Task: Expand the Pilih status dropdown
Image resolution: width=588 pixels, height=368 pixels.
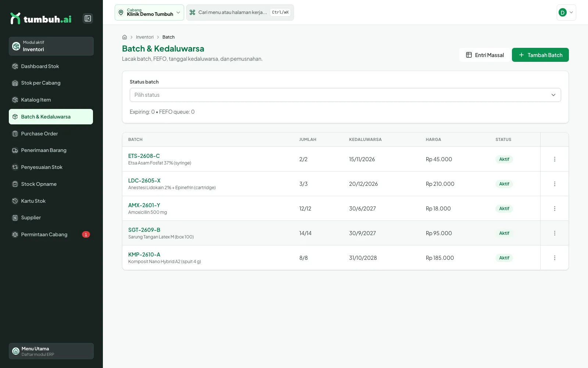Action: (x=345, y=95)
